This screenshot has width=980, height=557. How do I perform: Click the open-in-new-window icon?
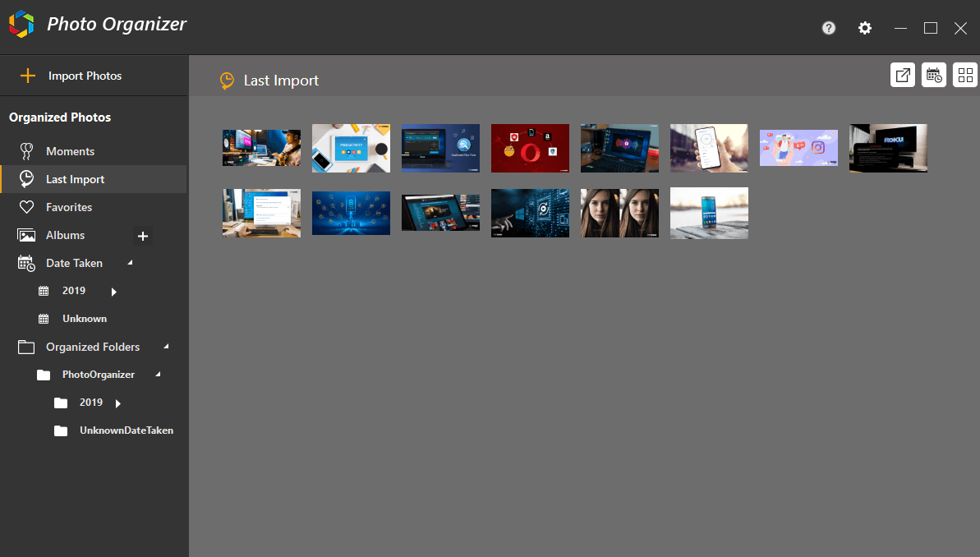click(902, 74)
